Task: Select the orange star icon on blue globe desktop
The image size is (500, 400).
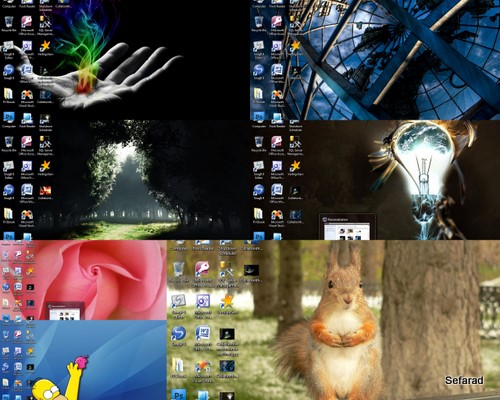Action: pos(295,46)
